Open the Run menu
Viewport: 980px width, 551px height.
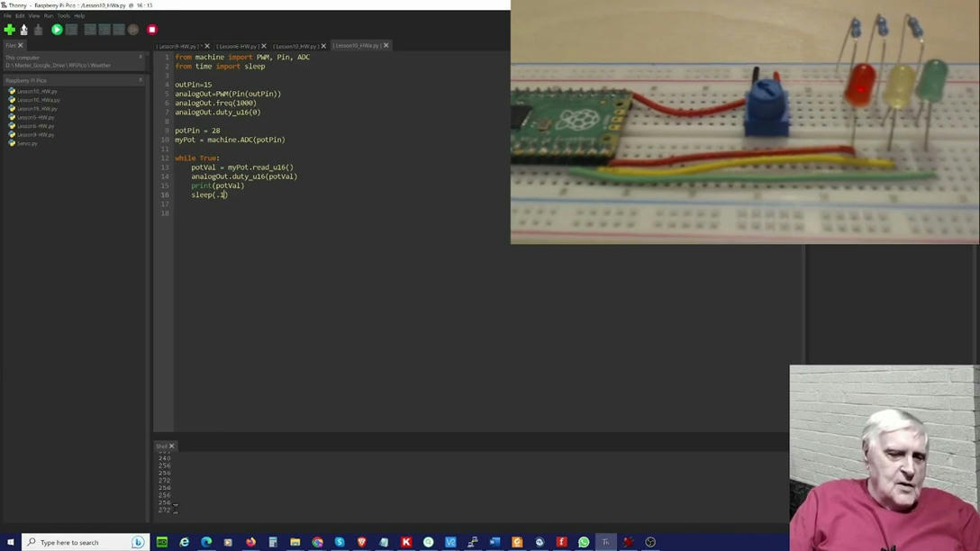48,15
